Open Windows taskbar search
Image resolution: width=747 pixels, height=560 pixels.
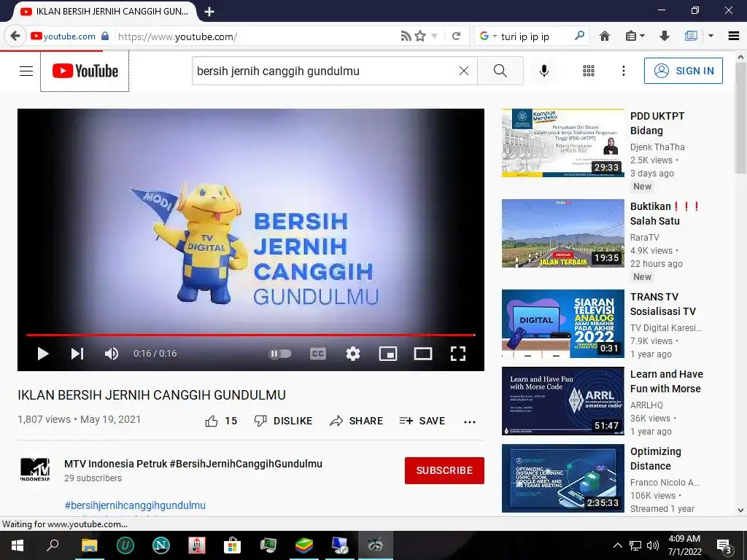53,545
